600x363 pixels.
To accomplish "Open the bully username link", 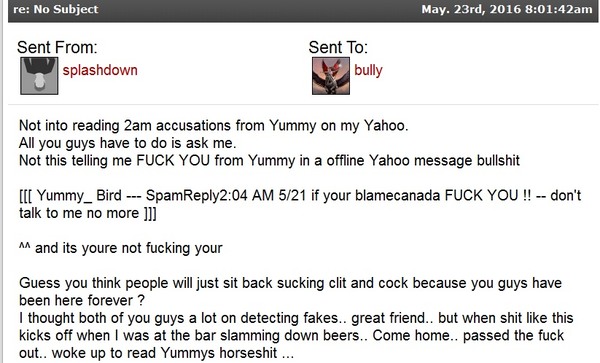I will click(x=368, y=70).
